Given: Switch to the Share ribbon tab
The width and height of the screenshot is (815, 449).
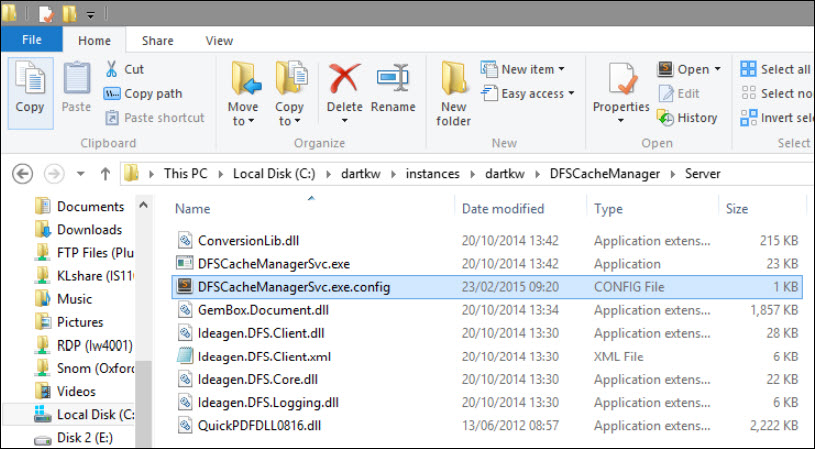Looking at the screenshot, I should click(x=157, y=41).
